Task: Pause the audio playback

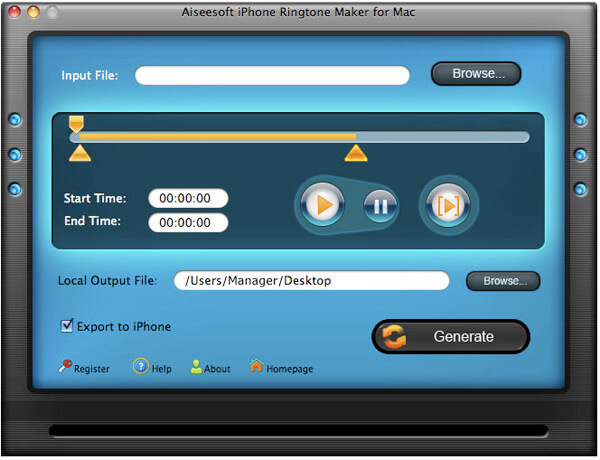Action: [x=379, y=206]
